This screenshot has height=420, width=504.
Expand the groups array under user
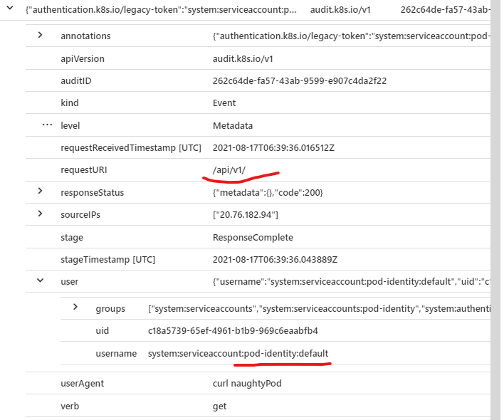tap(75, 308)
